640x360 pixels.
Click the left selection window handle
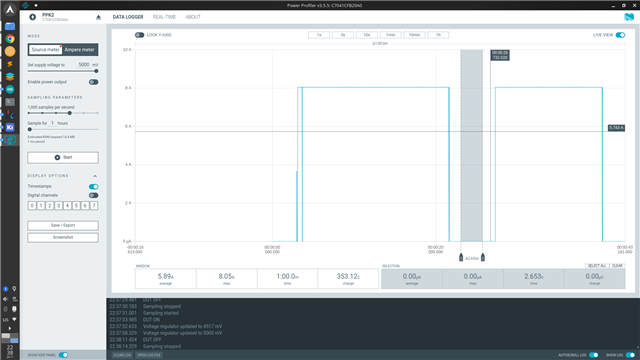coord(461,257)
